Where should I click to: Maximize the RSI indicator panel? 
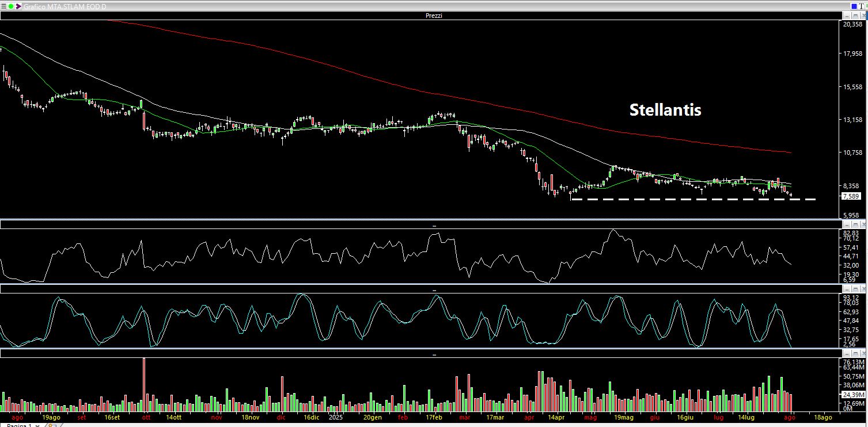(x=856, y=224)
